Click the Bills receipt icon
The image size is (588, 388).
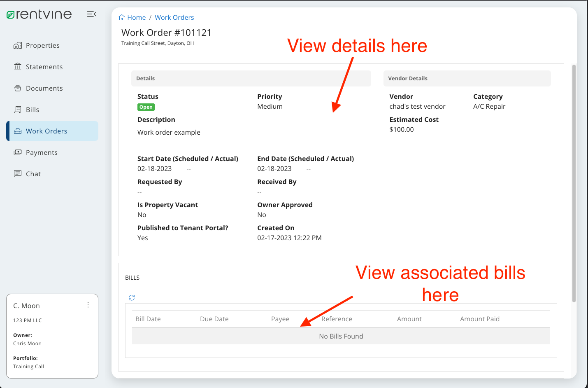18,110
